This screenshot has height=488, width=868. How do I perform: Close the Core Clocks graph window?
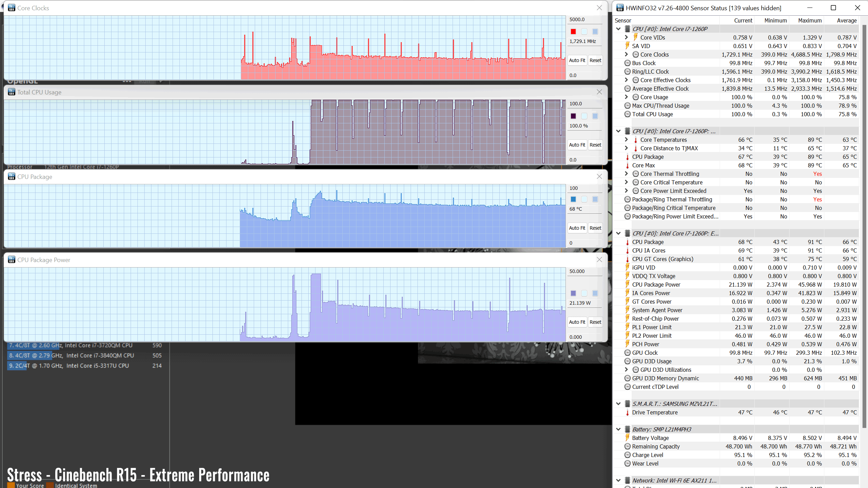599,8
